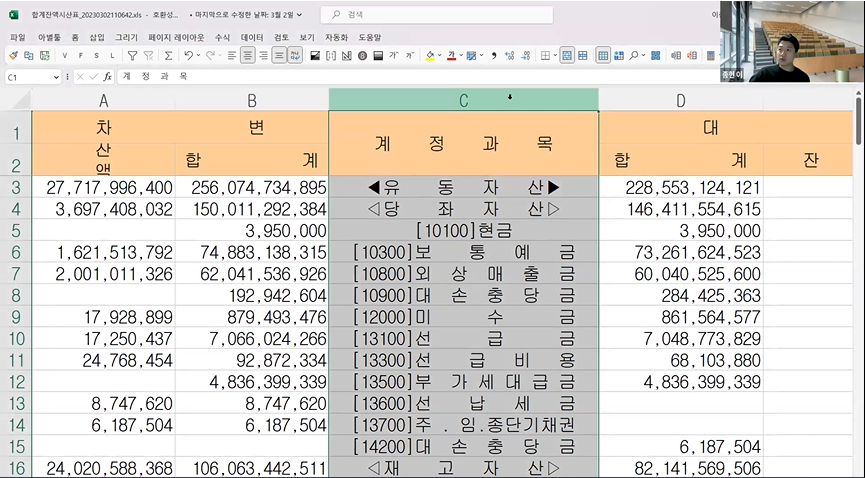Select column D header

[x=680, y=100]
